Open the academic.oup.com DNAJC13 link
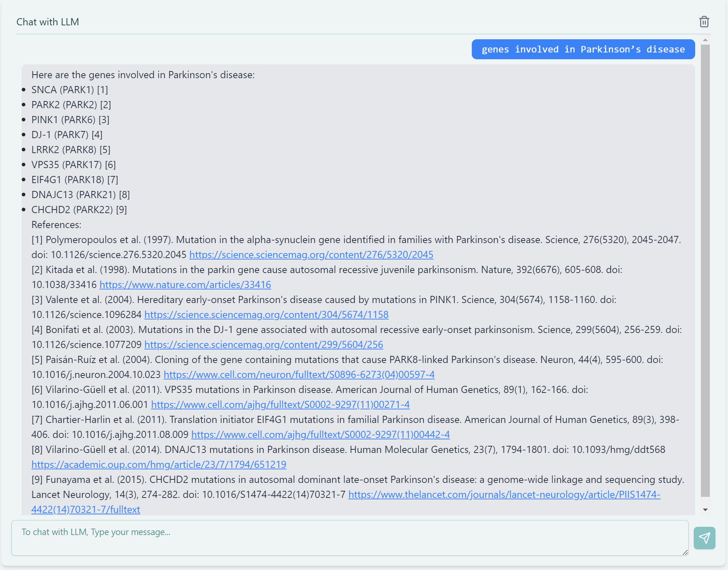Image resolution: width=728 pixels, height=570 pixels. (x=158, y=464)
